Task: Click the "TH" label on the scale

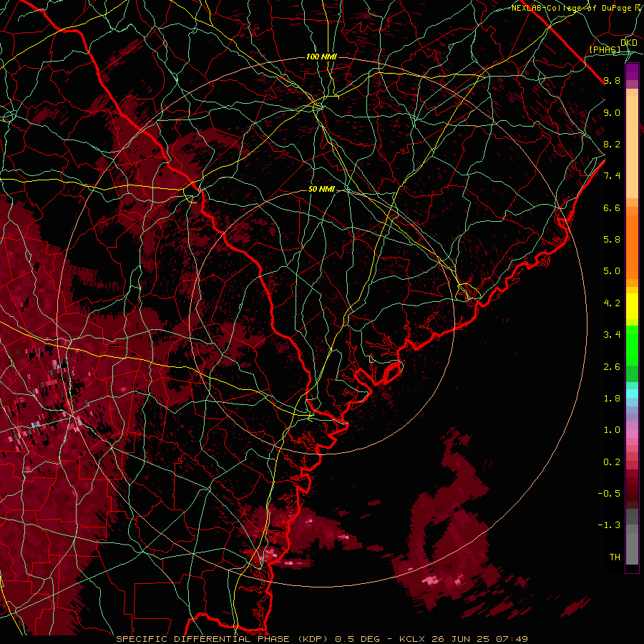Action: [615, 557]
